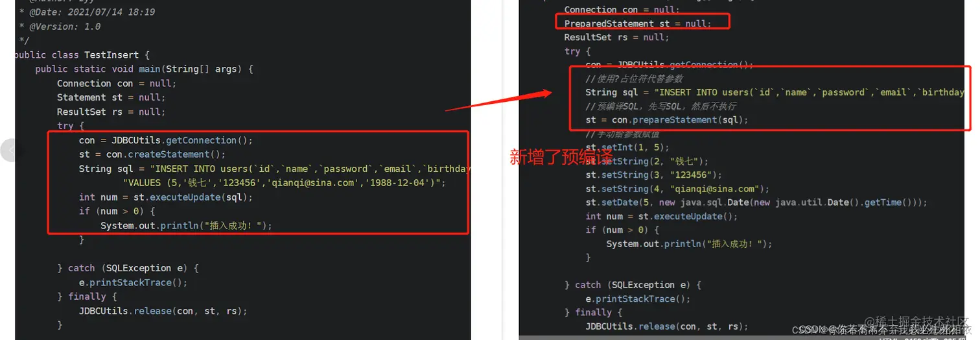This screenshot has height=340, width=980.
Task: Click the st.setDate line with java.sql.Date
Action: pyautogui.click(x=756, y=202)
